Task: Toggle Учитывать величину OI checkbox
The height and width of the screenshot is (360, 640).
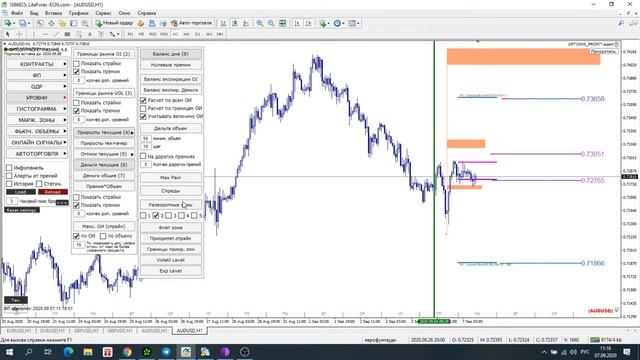Action: click(143, 116)
